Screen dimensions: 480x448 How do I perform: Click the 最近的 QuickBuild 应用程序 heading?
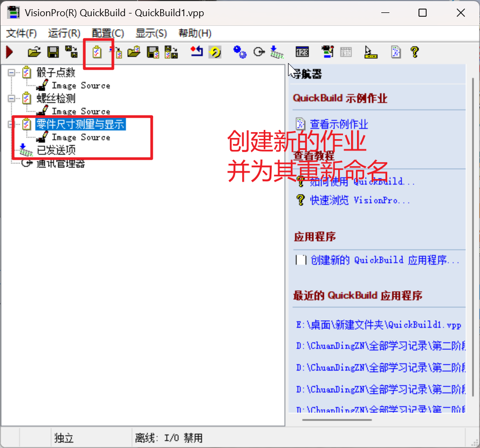tap(358, 295)
